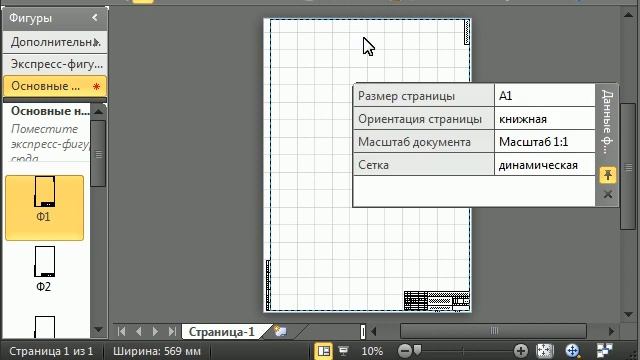640x360 pixels.
Task: Switch windows using status bar icon
Action: [604, 351]
